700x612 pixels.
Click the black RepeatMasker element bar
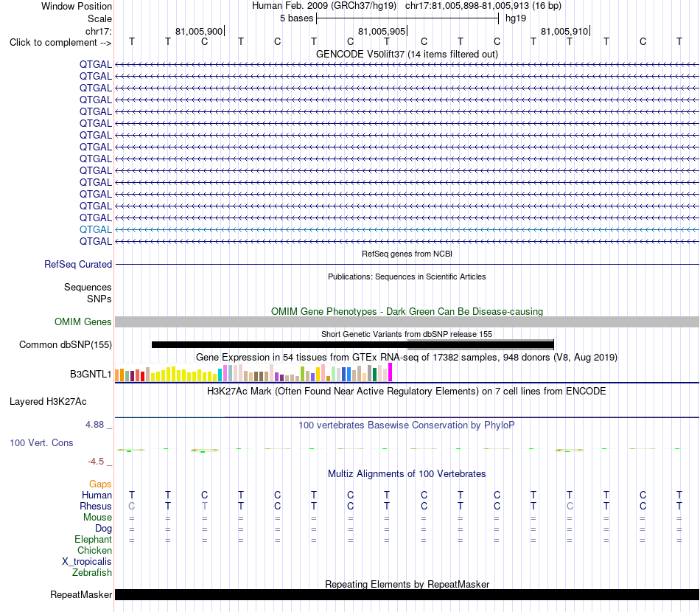coord(407,594)
